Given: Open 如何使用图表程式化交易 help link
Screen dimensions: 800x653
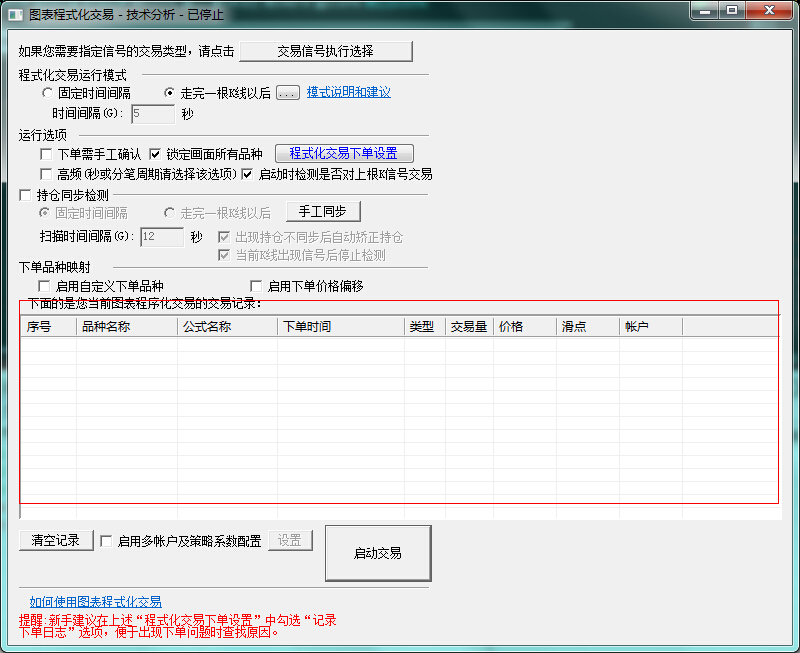Looking at the screenshot, I should 95,602.
